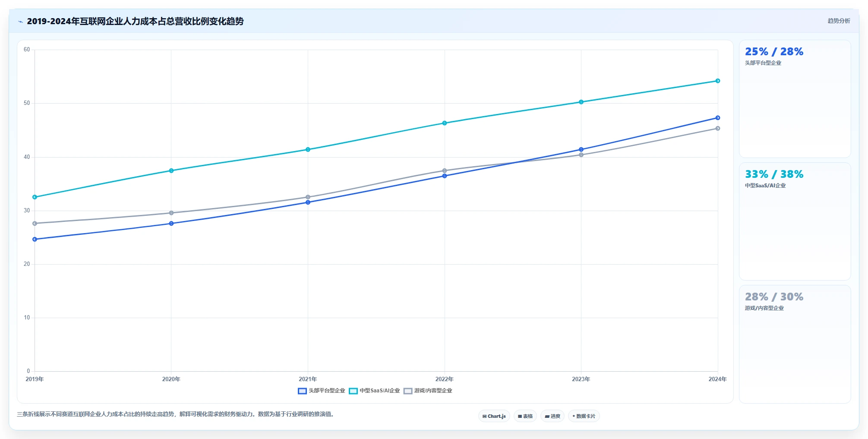The height and width of the screenshot is (439, 868).
Task: Click the 2019年 point on the blue line
Action: tap(35, 239)
